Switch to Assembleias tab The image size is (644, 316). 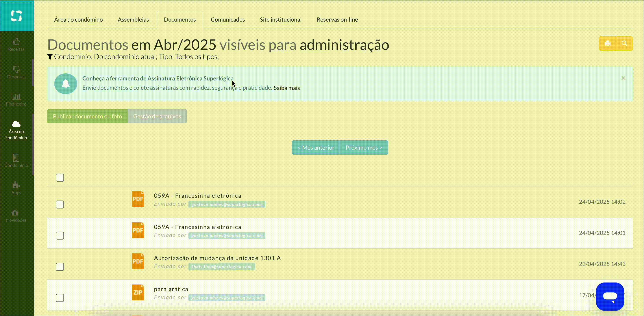click(x=133, y=20)
